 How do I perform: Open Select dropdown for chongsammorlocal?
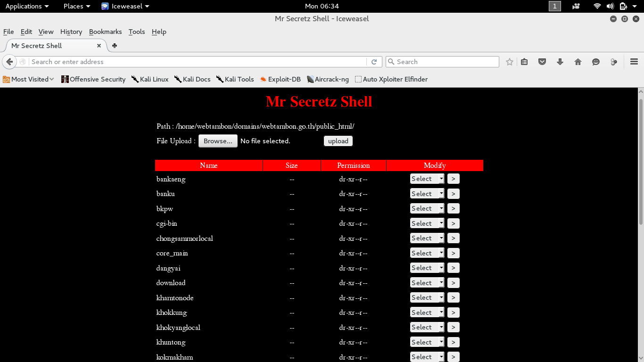coord(427,238)
